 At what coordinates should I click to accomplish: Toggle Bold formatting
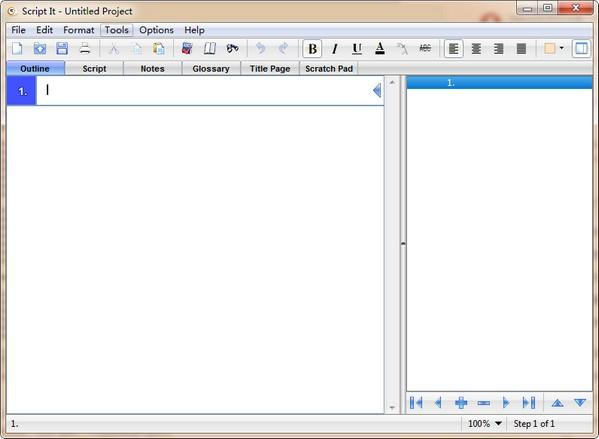[x=312, y=49]
